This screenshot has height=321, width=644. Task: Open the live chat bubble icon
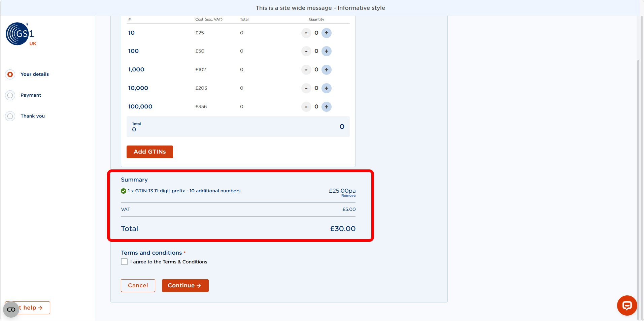click(x=626, y=306)
